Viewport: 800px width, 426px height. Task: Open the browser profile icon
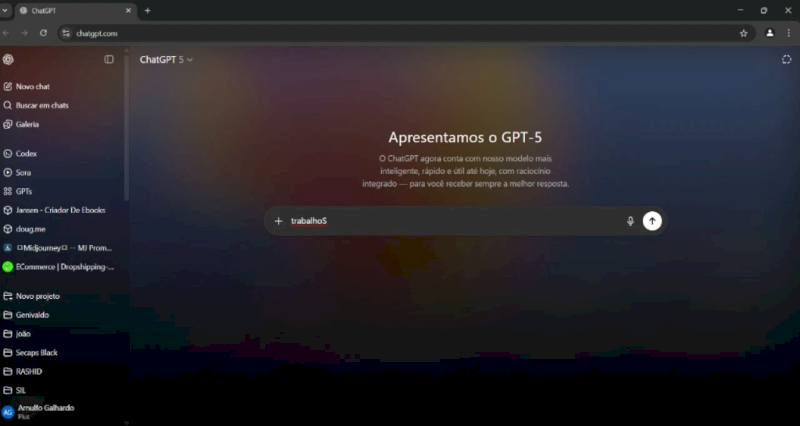tap(770, 33)
